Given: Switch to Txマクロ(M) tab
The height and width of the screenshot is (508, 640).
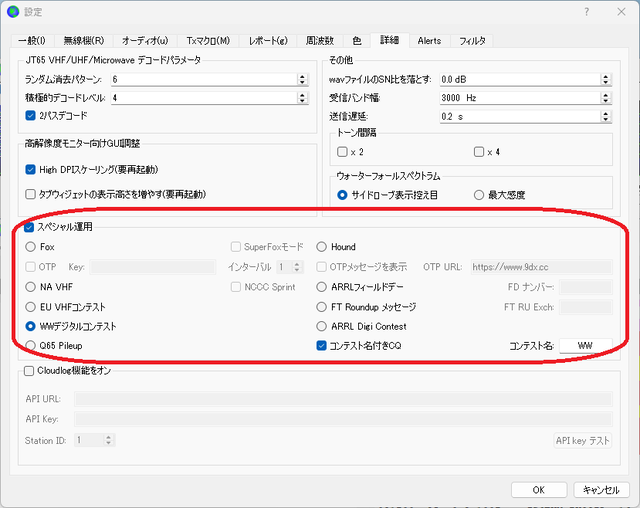Looking at the screenshot, I should (208, 41).
